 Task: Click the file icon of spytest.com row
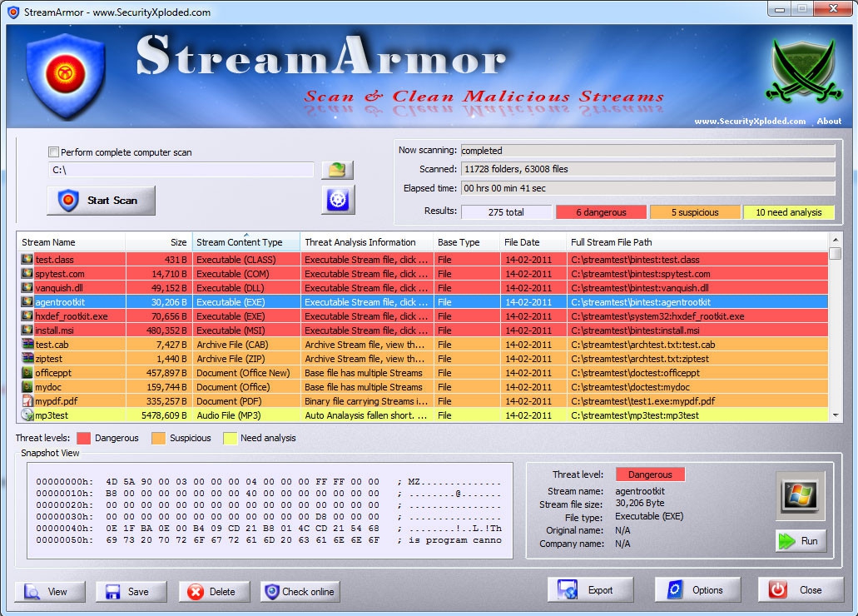point(27,273)
